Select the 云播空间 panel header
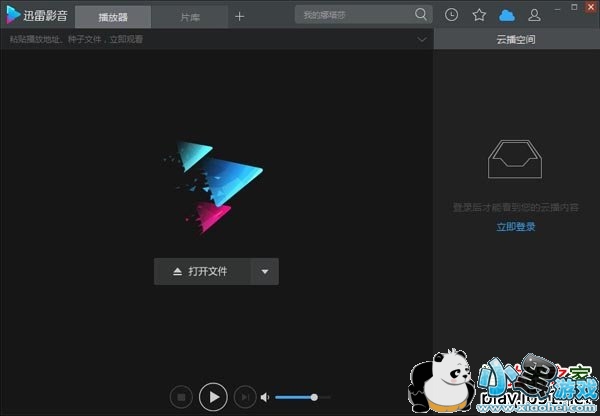Screen dimensions: 600x416 pyautogui.click(x=516, y=39)
